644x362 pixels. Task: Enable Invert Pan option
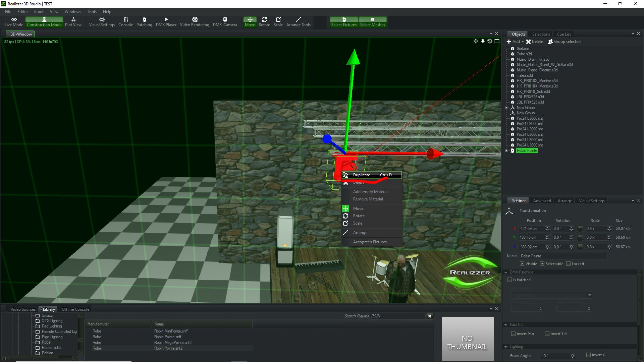coord(513,334)
